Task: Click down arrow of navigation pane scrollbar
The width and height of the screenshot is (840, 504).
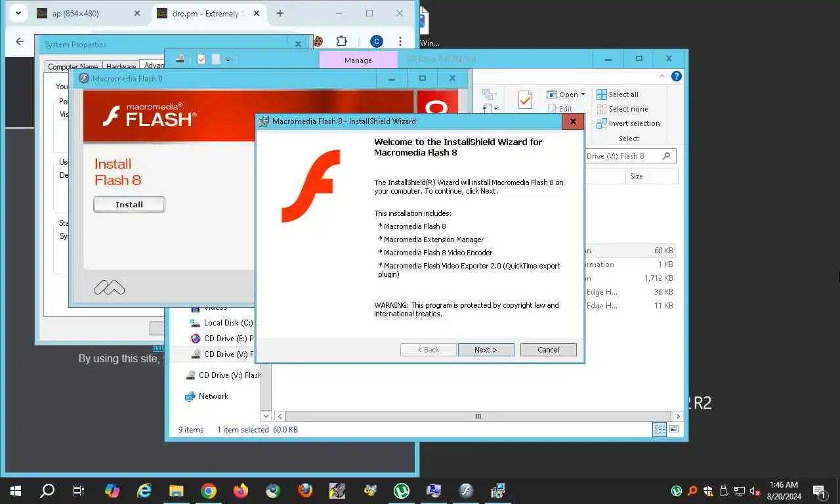Action: tap(266, 416)
